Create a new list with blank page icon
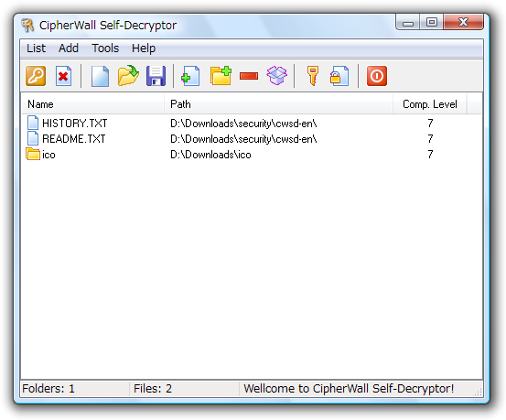 [x=100, y=76]
